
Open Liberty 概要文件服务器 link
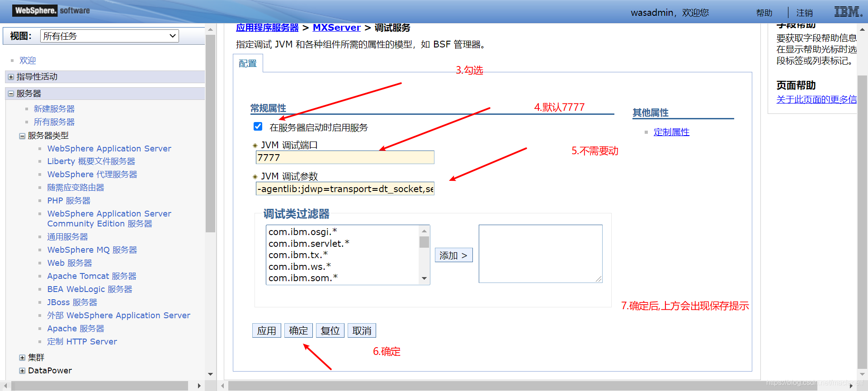click(91, 161)
